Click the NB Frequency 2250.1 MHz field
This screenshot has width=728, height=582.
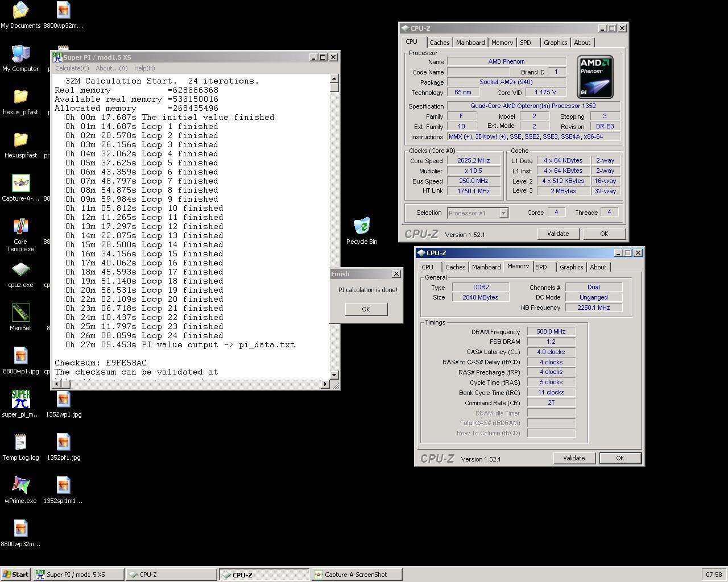(x=594, y=307)
